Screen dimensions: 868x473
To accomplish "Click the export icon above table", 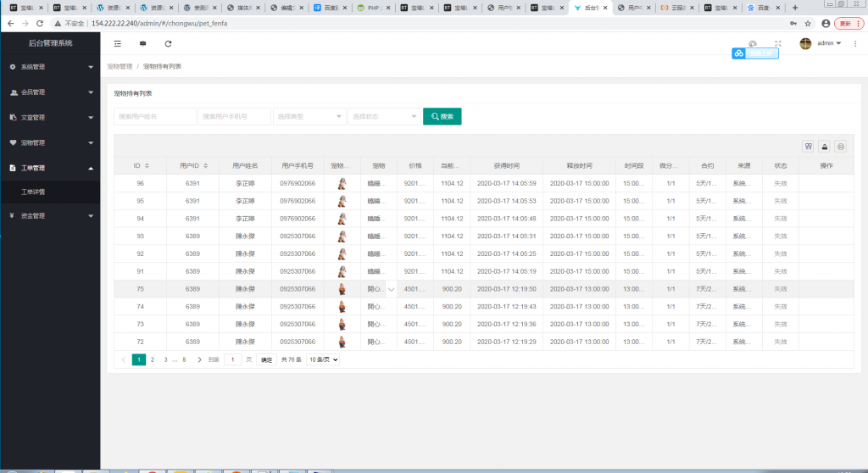I will point(824,146).
